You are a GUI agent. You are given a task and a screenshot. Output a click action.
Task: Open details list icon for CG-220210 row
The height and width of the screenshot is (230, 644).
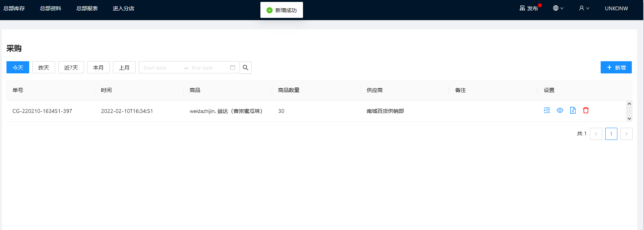(547, 110)
